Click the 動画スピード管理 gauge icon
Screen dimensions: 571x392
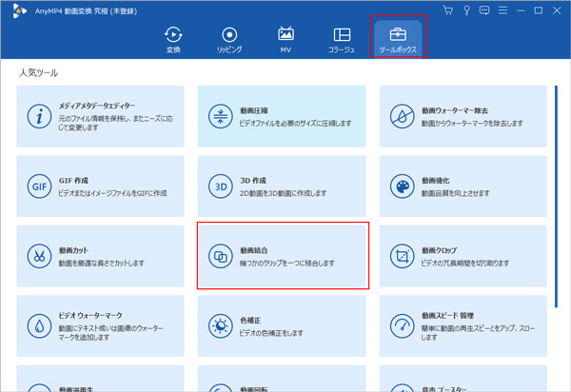[x=402, y=326]
